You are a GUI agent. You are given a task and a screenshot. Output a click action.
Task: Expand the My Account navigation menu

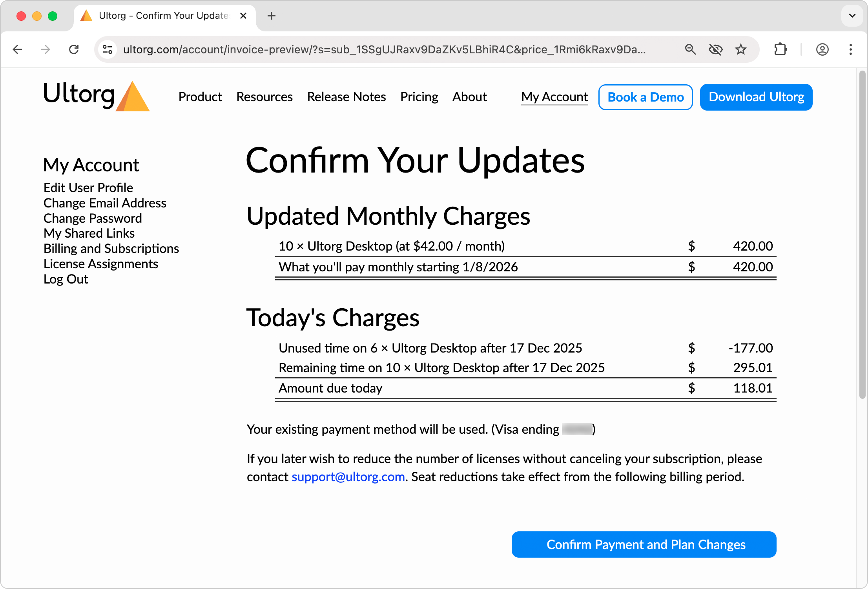(554, 97)
